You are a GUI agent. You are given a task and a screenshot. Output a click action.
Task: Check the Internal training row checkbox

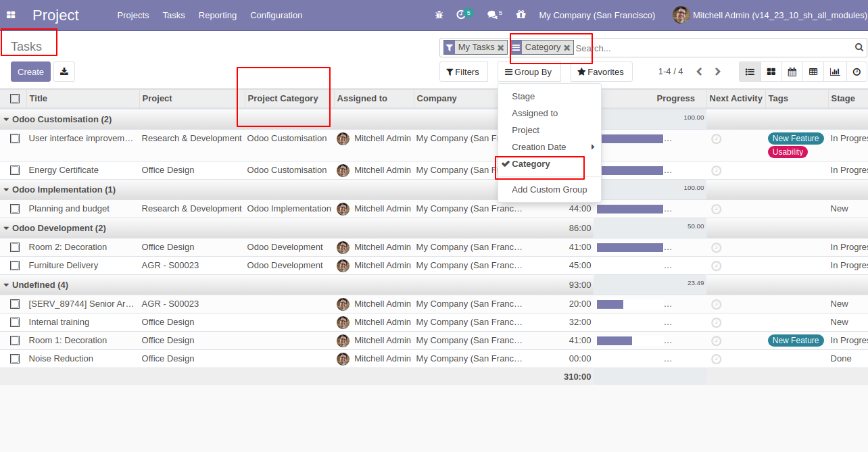coord(15,322)
